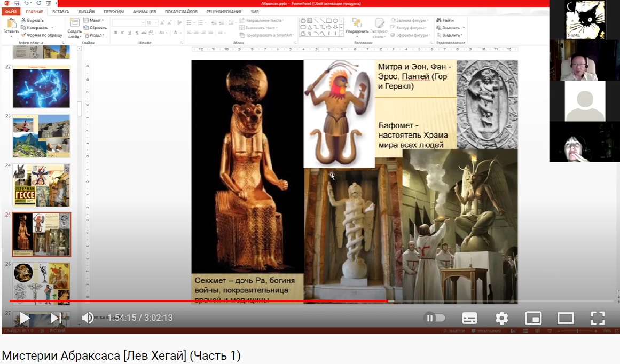
Task: Enter fullscreen video mode
Action: coord(598,318)
